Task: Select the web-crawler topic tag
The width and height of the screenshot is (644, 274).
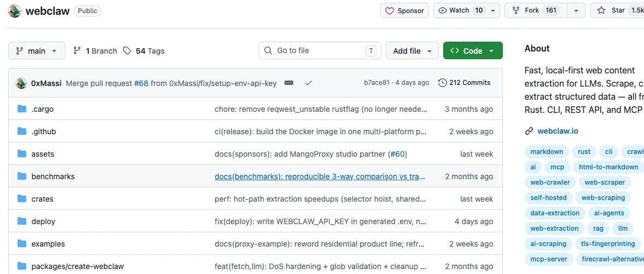Action: (550, 182)
